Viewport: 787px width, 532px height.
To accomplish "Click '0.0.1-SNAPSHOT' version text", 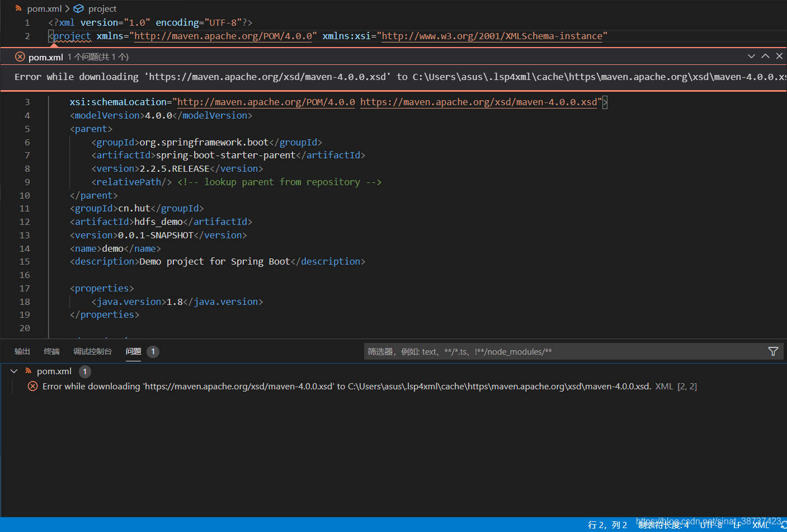I will 155,235.
